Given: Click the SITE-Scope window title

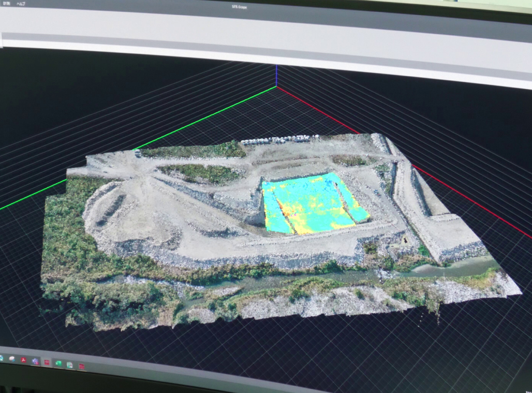Looking at the screenshot, I should tap(240, 7).
